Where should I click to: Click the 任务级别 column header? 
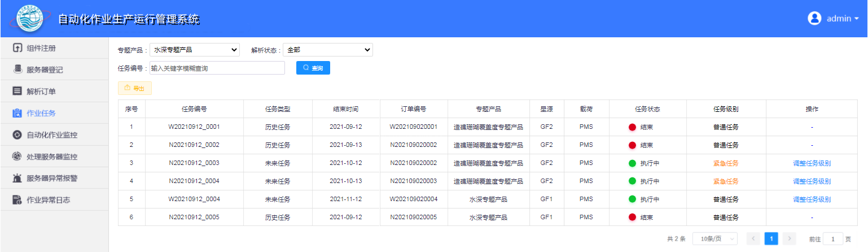[726, 109]
